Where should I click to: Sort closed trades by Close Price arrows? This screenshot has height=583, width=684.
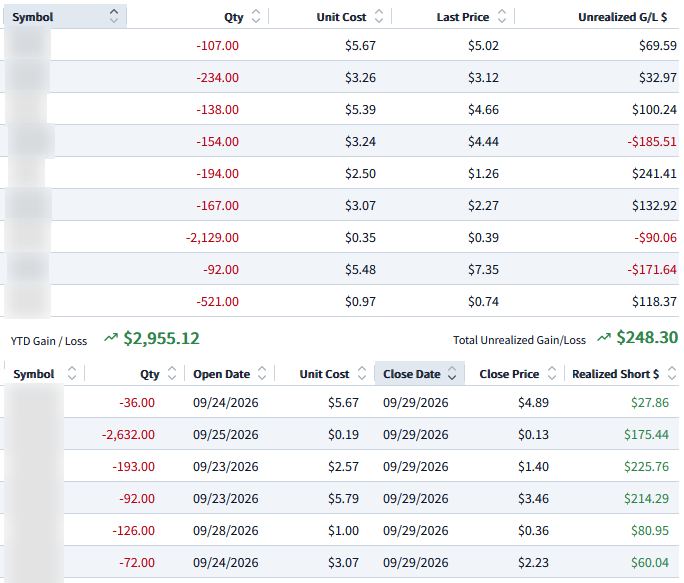pos(552,374)
